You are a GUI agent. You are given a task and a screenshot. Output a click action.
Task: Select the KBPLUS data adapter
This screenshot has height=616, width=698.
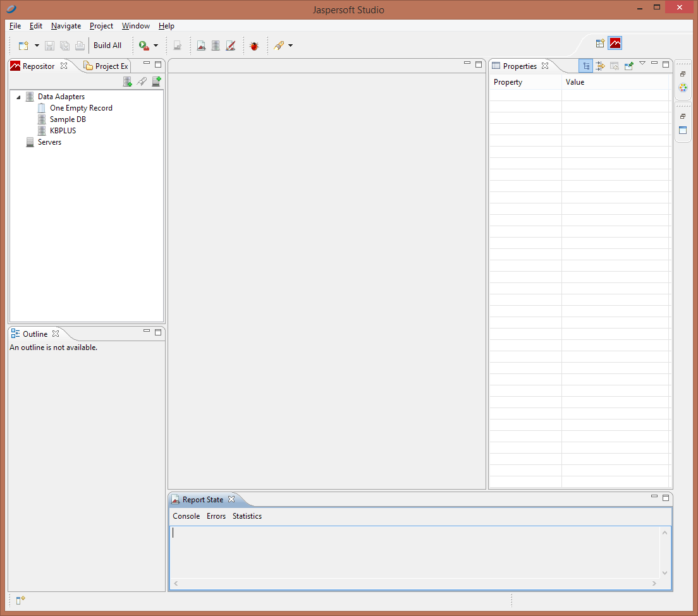[x=63, y=131]
